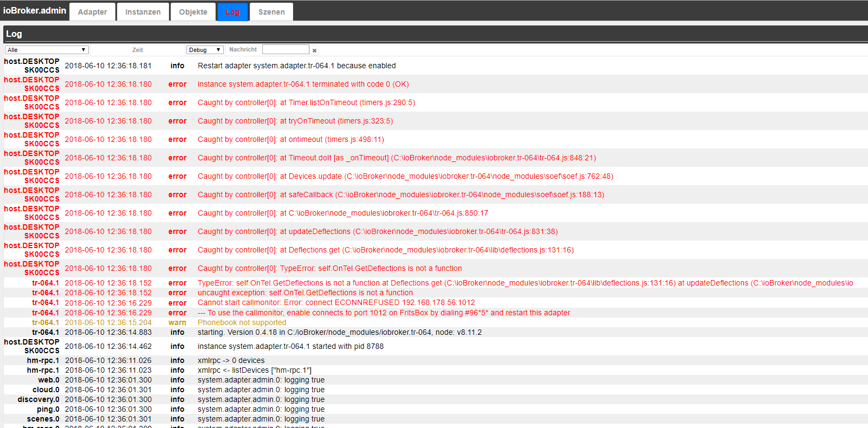Click the 'warn' severity label

(x=177, y=322)
